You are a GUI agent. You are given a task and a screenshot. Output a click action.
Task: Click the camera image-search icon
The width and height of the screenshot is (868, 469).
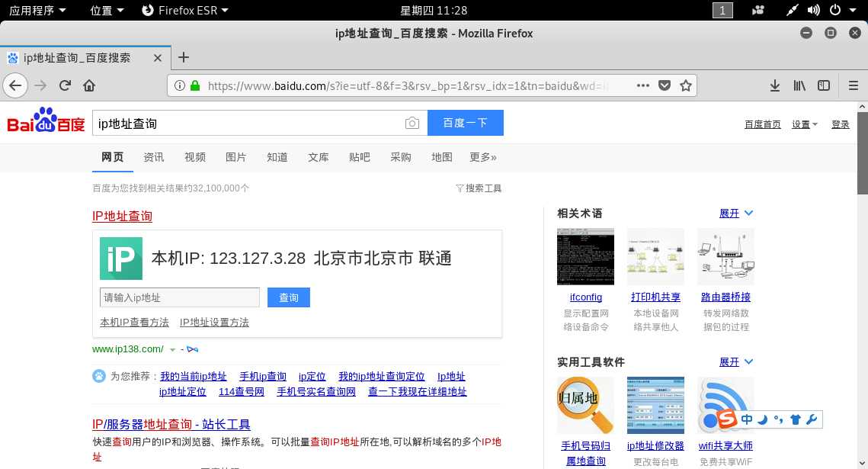pos(412,123)
